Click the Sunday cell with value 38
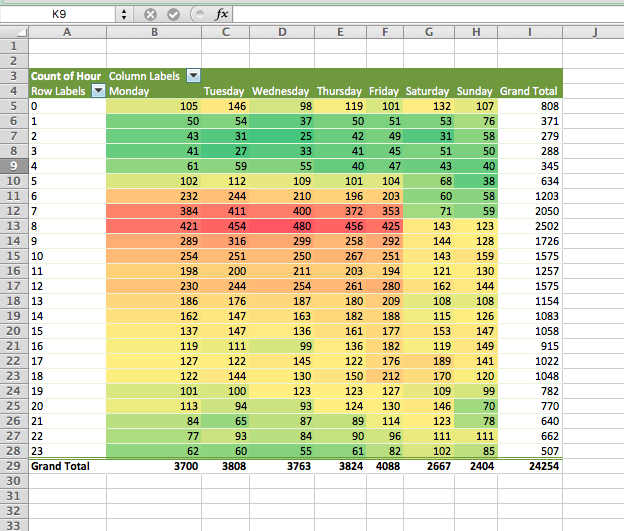The image size is (624, 531). point(476,181)
